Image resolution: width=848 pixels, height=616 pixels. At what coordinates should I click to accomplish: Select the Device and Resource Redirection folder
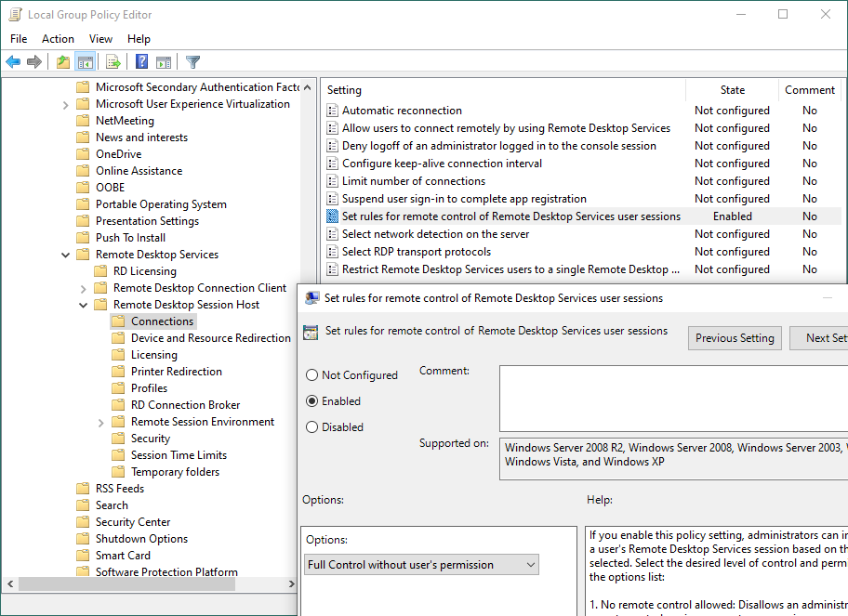[x=211, y=338]
